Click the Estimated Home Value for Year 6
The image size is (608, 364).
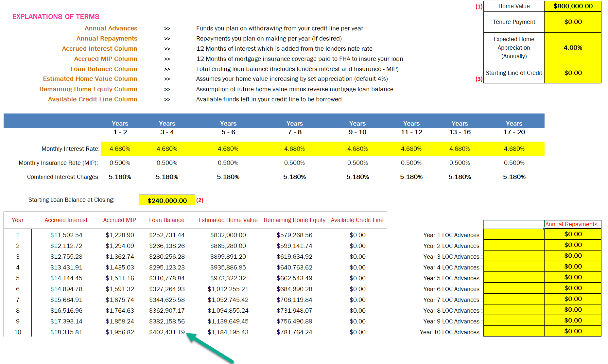228,289
